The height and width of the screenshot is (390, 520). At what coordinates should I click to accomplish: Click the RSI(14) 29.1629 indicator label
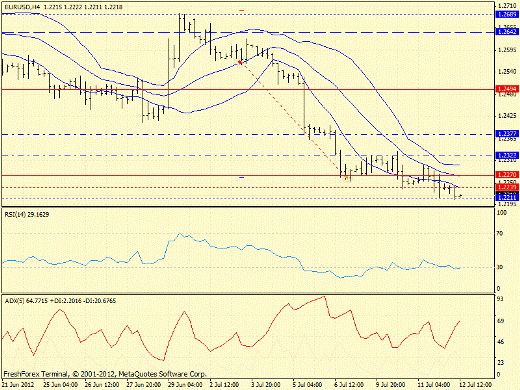27,215
